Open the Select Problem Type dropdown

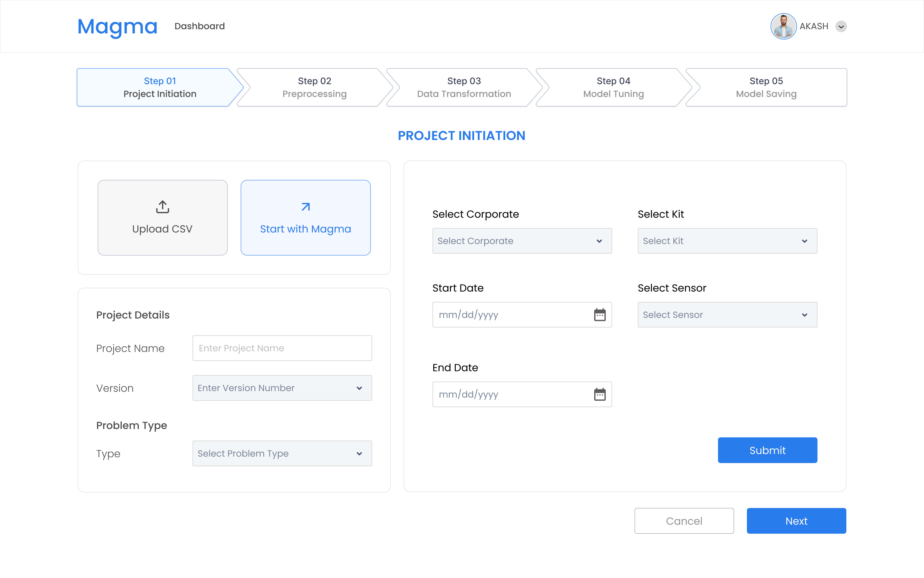282,453
